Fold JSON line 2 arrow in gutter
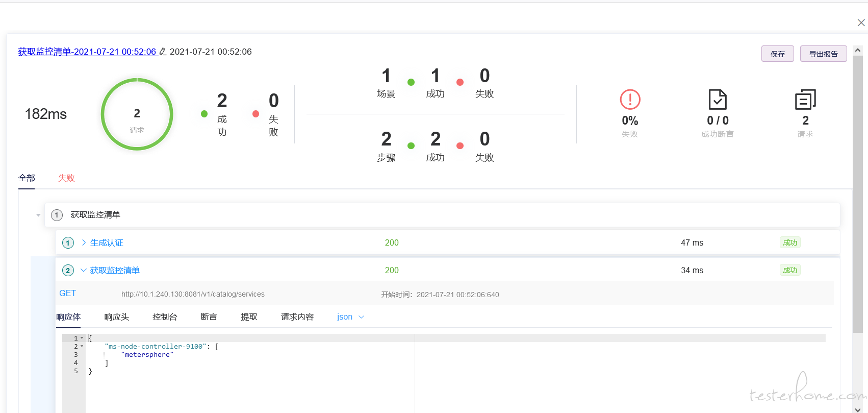The image size is (868, 413). (x=82, y=346)
